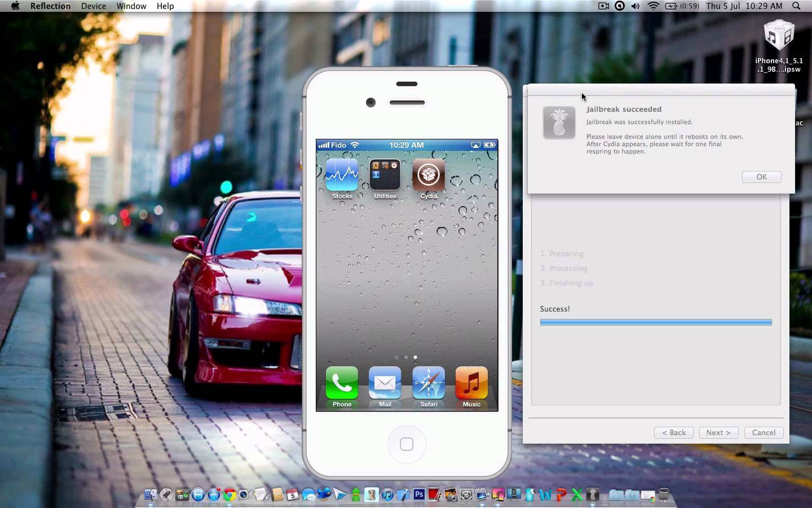
Task: Open iTunes from the Dock
Action: click(x=387, y=495)
